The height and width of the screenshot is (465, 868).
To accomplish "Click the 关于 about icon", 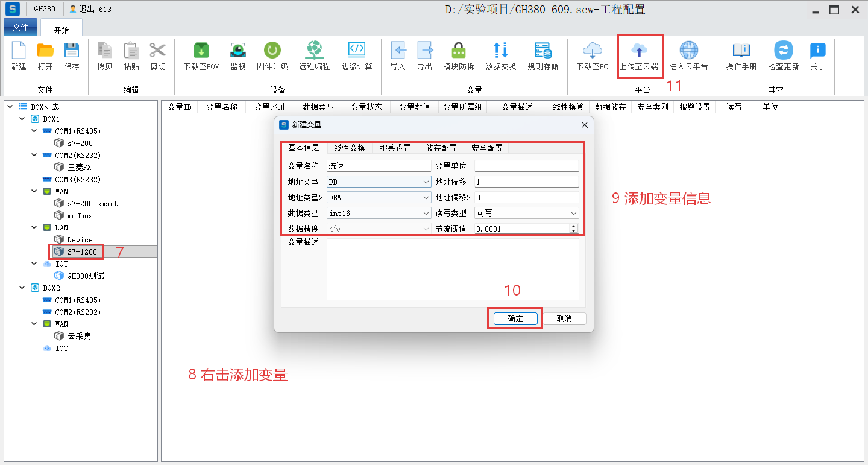I will coord(818,51).
